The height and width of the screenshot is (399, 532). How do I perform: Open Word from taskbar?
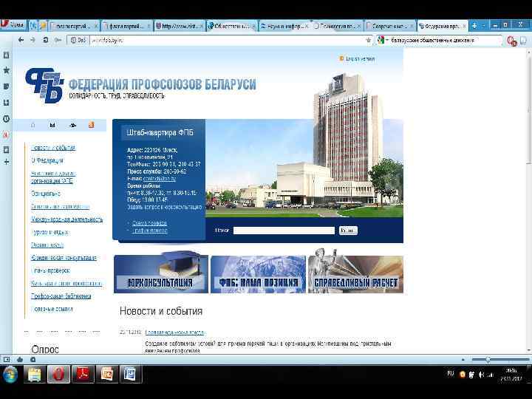(x=131, y=375)
